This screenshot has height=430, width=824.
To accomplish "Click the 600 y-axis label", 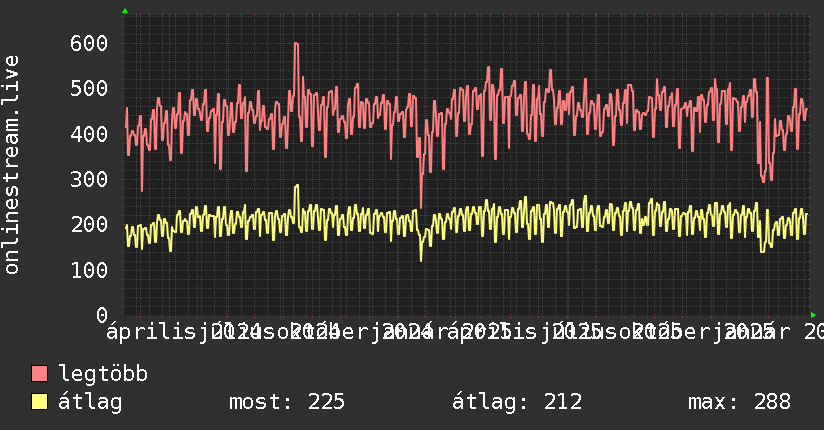I will [89, 43].
